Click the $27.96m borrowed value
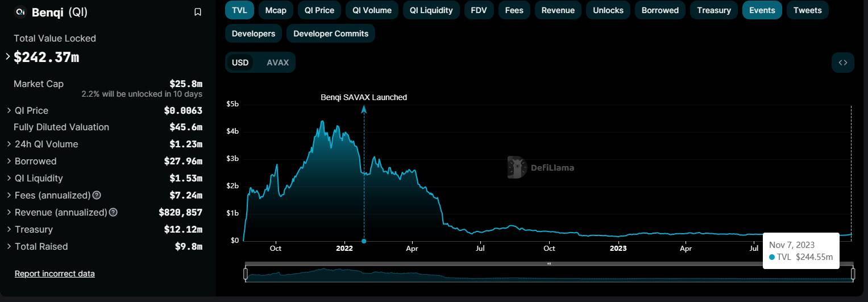This screenshot has height=302, width=868. (x=183, y=161)
